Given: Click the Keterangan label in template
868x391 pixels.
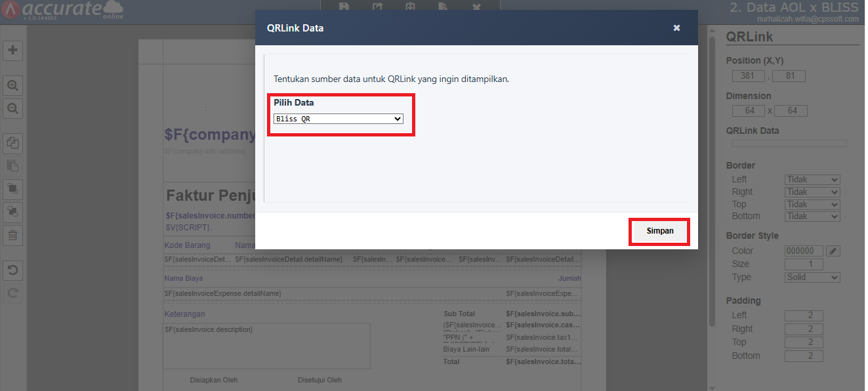Looking at the screenshot, I should point(184,314).
